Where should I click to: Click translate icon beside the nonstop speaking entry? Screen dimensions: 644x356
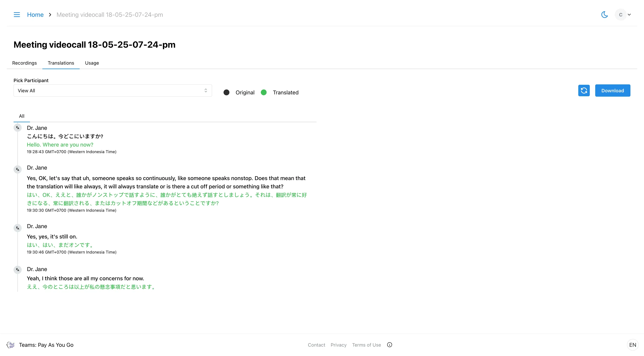pyautogui.click(x=18, y=170)
